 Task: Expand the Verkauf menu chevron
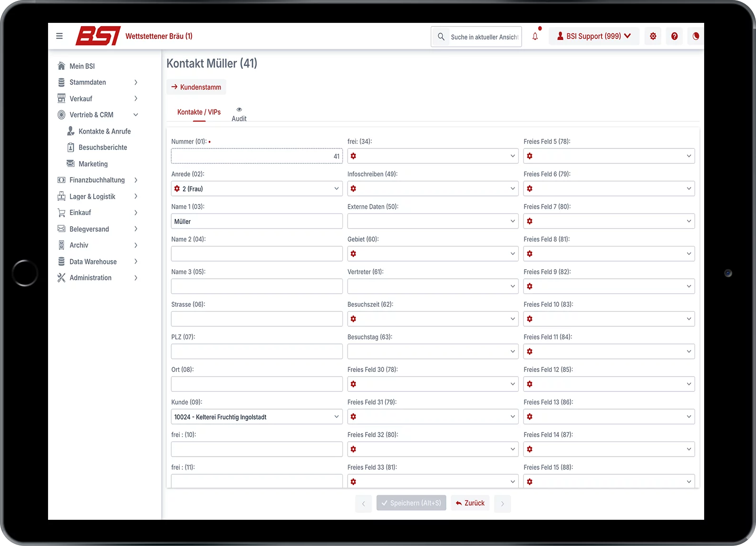136,98
